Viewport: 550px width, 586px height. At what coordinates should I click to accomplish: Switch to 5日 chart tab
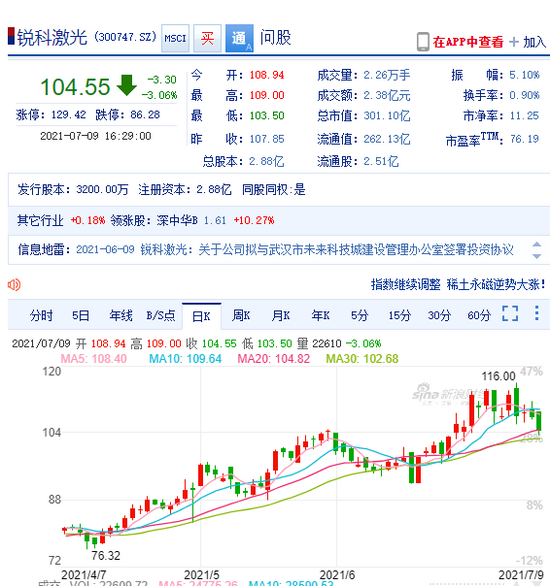tap(81, 315)
